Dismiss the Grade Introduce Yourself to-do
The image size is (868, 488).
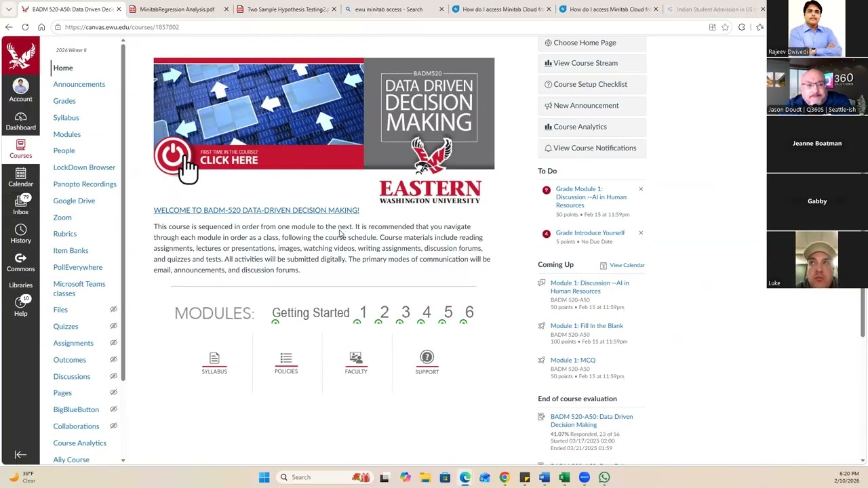click(641, 233)
